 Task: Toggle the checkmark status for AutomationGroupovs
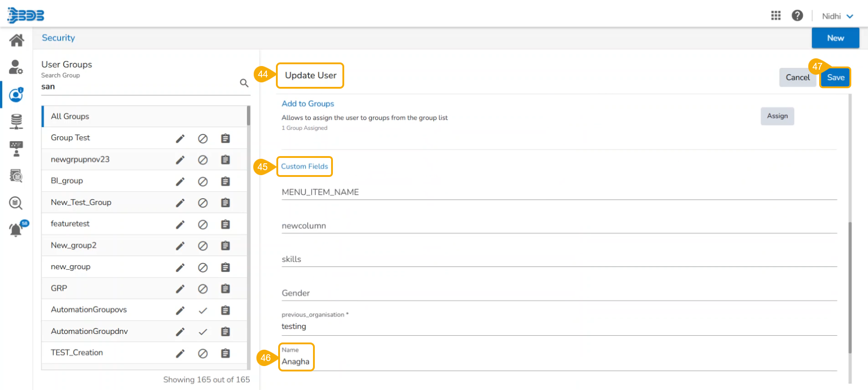[x=203, y=310]
